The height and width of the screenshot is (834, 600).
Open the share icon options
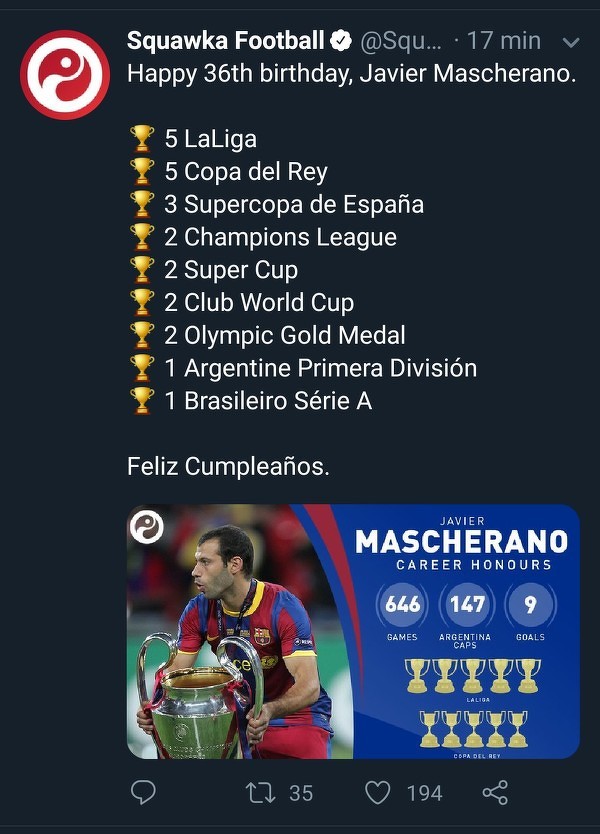coord(494,792)
